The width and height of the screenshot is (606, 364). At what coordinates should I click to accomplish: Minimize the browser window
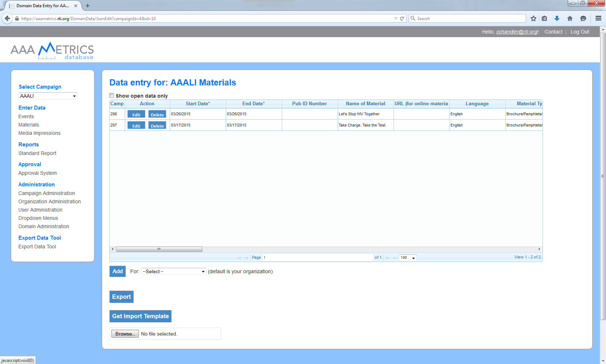tap(573, 3)
